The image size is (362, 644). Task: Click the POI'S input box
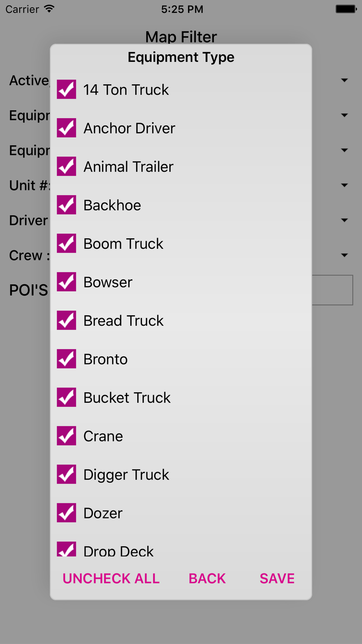pyautogui.click(x=332, y=290)
